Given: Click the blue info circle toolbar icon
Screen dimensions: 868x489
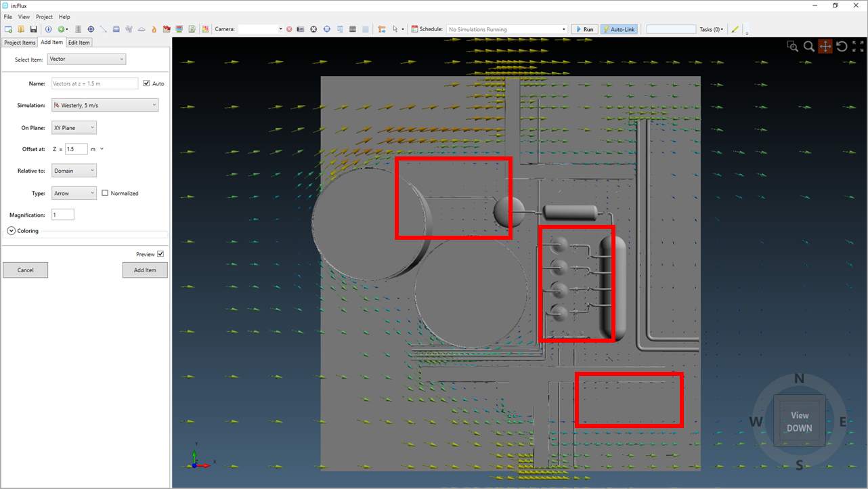Looking at the screenshot, I should [x=48, y=29].
